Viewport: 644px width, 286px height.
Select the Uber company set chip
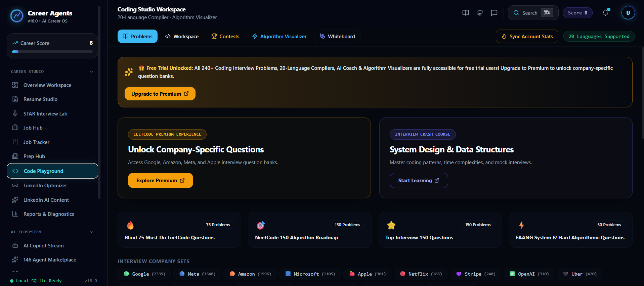pyautogui.click(x=579, y=274)
